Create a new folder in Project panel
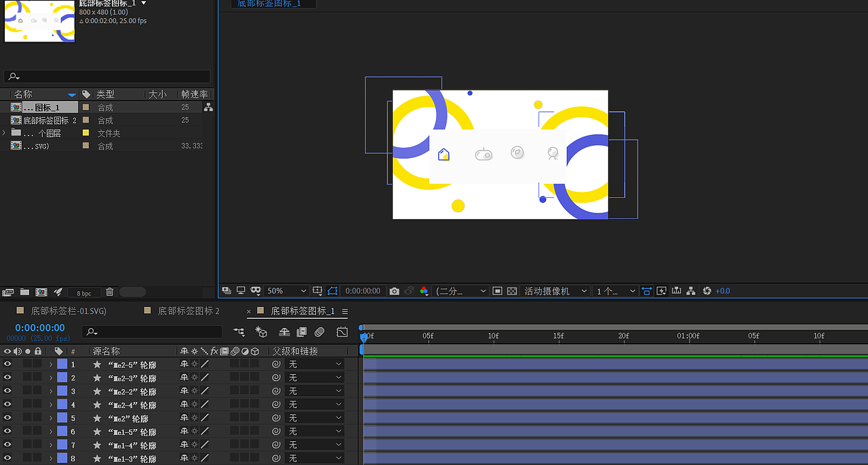 point(24,292)
